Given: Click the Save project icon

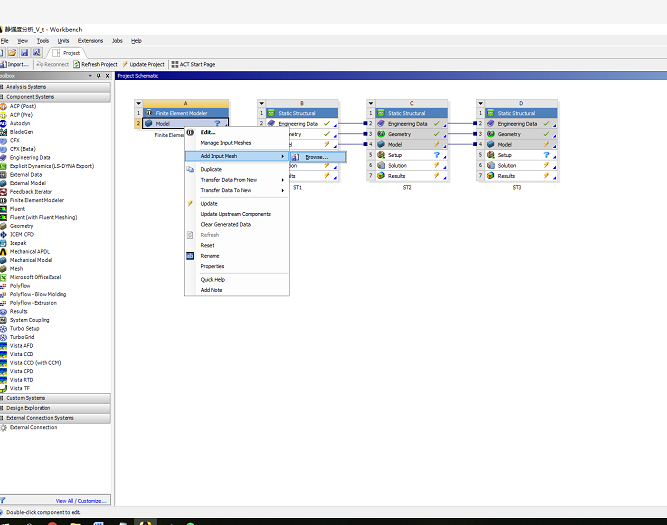Looking at the screenshot, I should [x=24, y=53].
